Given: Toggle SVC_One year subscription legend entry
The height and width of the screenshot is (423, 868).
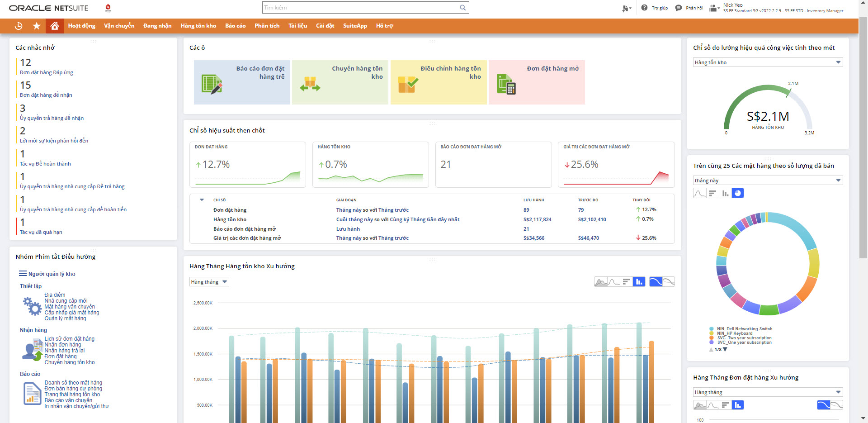Looking at the screenshot, I should pos(741,342).
